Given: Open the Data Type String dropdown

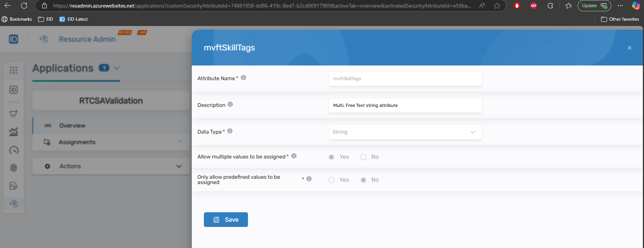Looking at the screenshot, I should point(405,132).
